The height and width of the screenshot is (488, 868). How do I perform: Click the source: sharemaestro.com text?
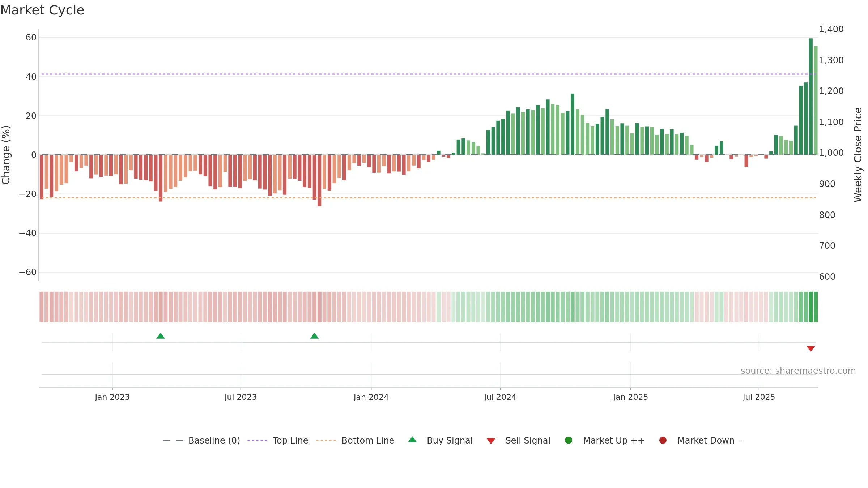pos(798,371)
